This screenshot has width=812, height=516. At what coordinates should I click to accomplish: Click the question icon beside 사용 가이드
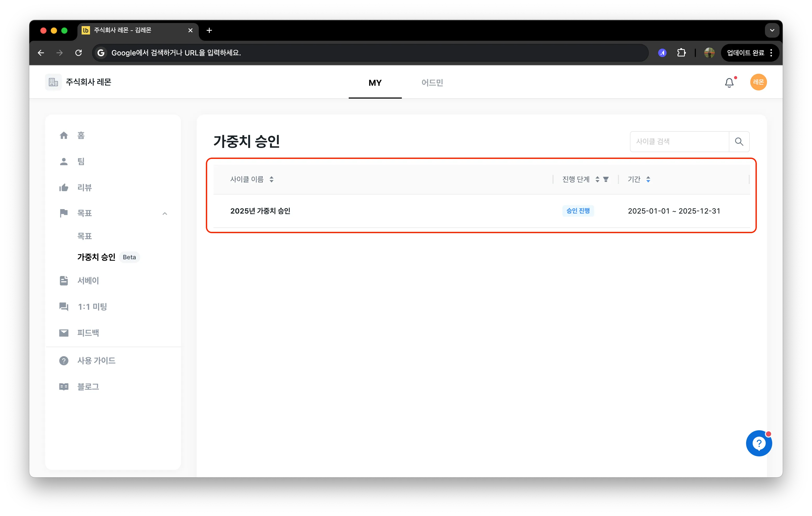64,361
